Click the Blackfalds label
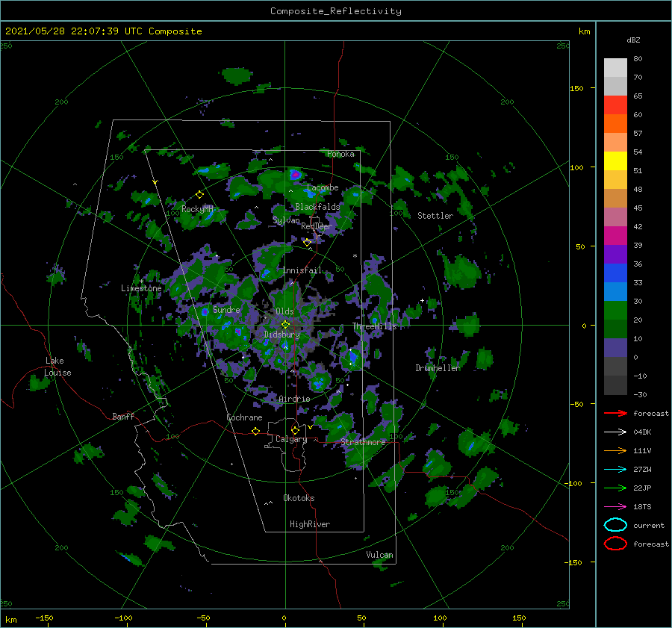Viewport: 672px width, 628px height. click(317, 207)
